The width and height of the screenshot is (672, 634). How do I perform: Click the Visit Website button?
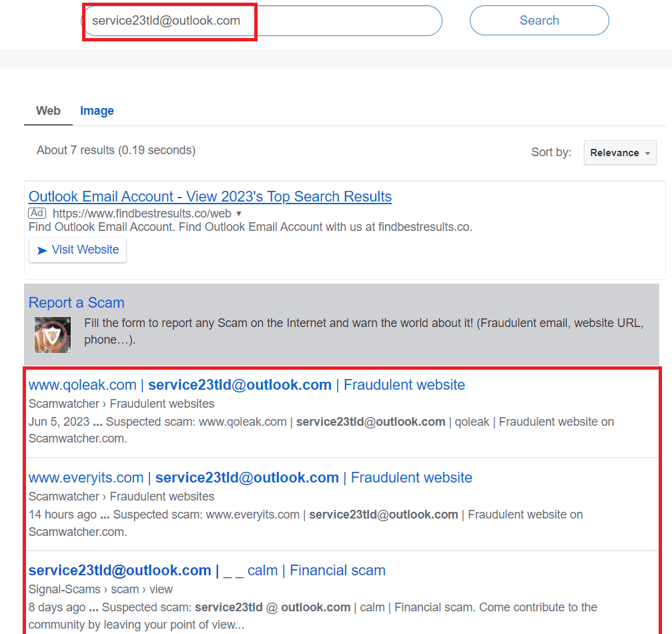[x=77, y=250]
